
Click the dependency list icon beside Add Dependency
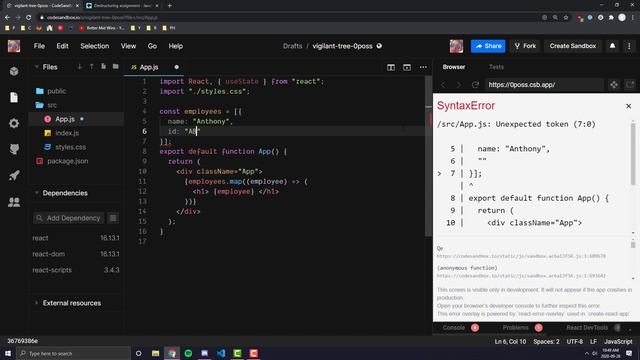113,218
